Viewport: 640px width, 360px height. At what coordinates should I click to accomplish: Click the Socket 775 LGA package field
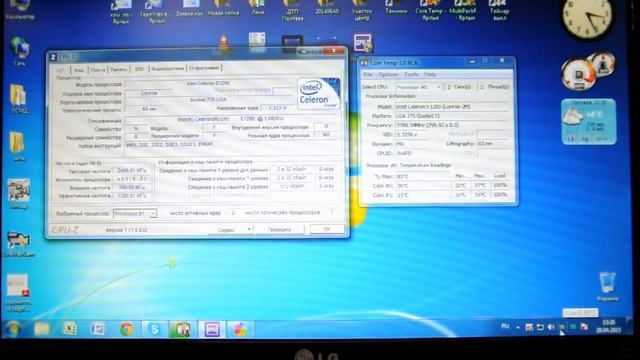[x=208, y=100]
